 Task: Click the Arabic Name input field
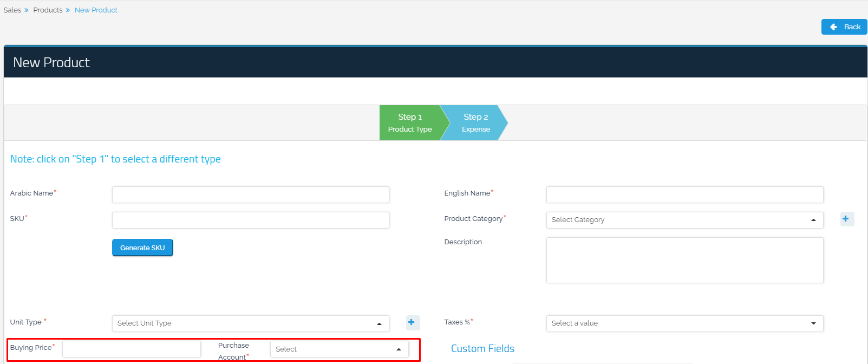(250, 194)
